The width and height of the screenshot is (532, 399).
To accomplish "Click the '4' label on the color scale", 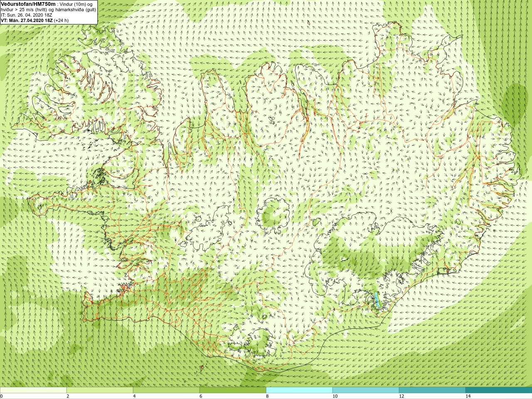I will click(x=134, y=396).
